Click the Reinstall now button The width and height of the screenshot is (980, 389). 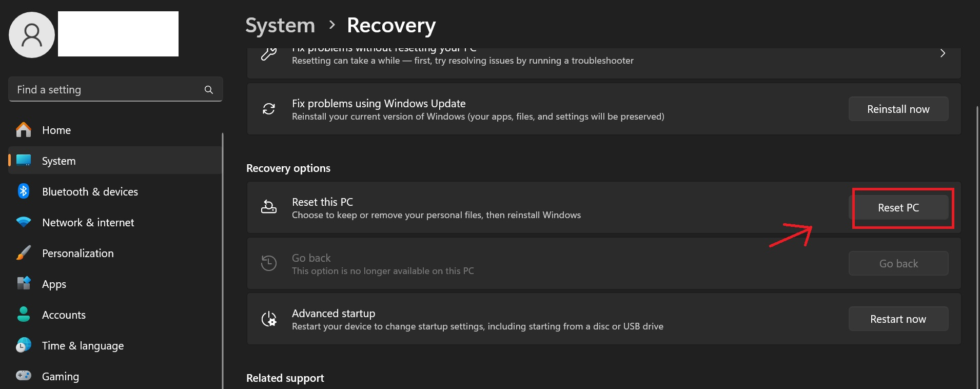tap(898, 109)
